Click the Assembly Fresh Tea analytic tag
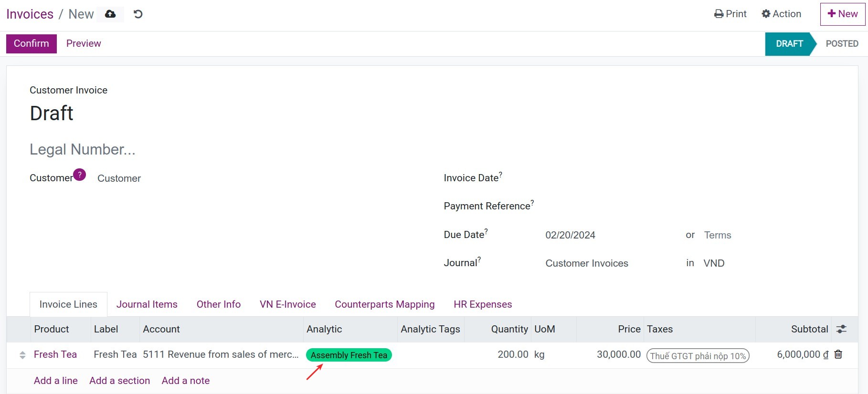 349,355
